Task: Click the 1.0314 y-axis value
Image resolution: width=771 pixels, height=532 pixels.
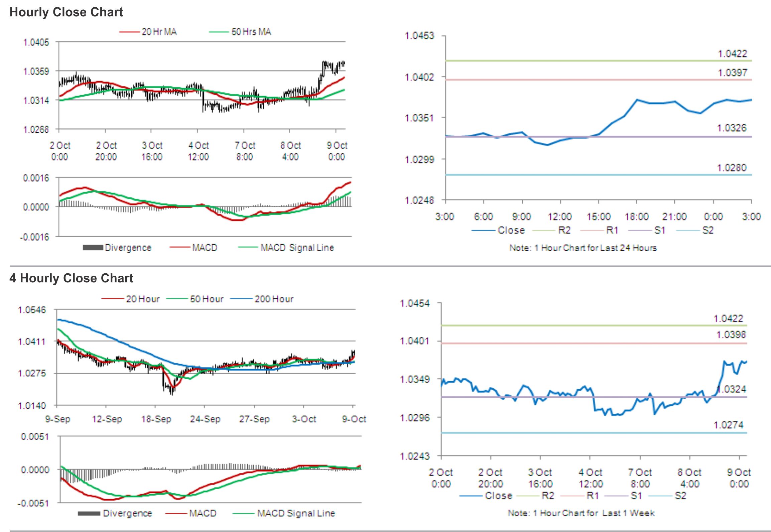Action: pos(36,101)
